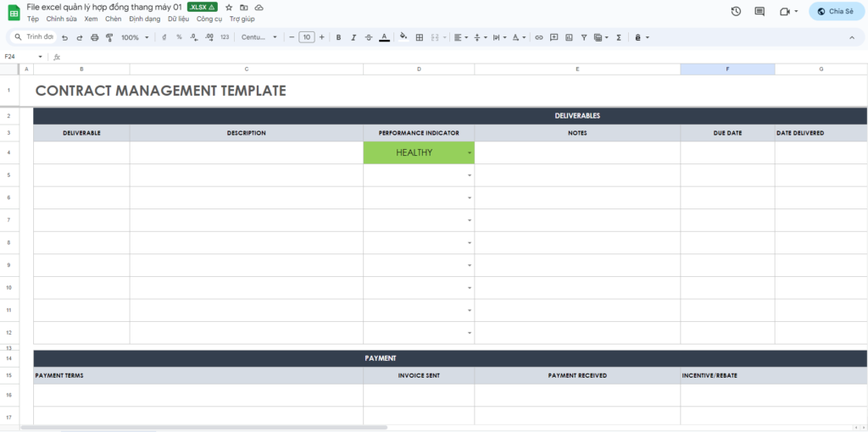Click the undo arrow icon
The image size is (868, 432).
(64, 37)
